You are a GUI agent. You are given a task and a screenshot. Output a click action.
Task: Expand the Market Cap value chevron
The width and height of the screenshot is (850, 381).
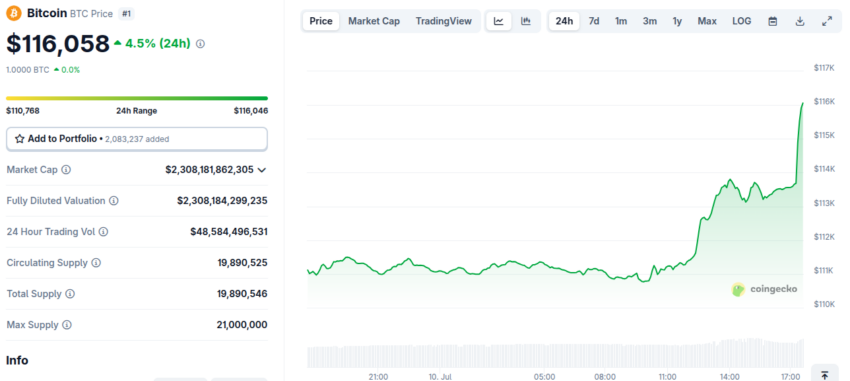coord(262,170)
